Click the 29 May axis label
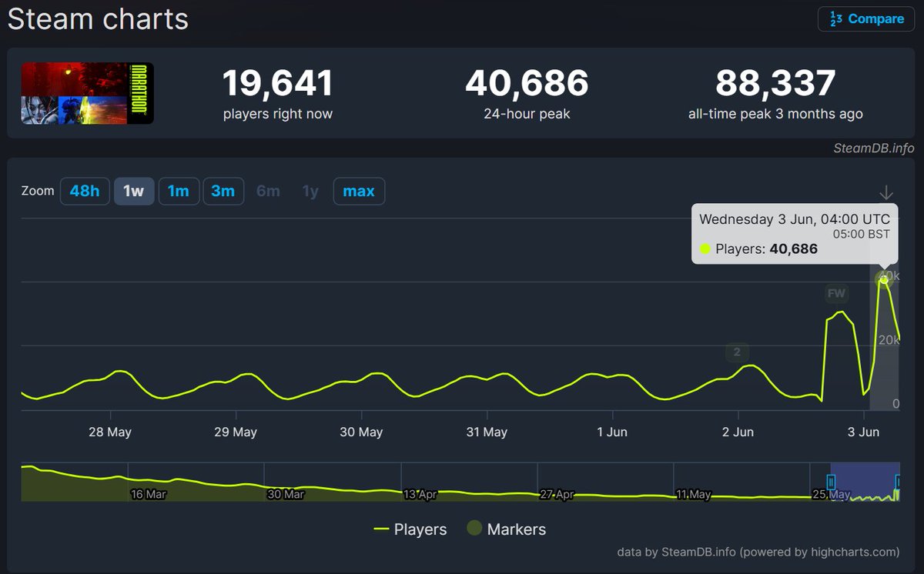Screen dimensions: 924x574 236,432
